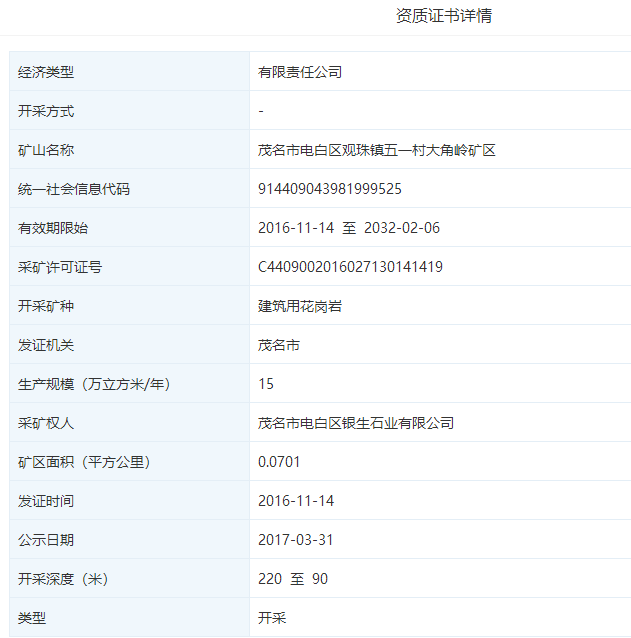This screenshot has height=638, width=631.
Task: Click the 统一社会信息代码 label
Action: [x=74, y=189]
